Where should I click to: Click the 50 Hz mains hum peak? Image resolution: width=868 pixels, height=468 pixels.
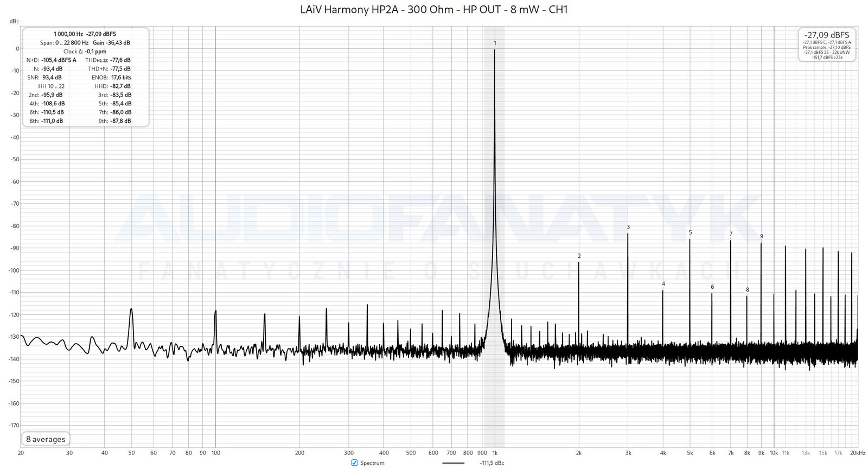coord(131,309)
